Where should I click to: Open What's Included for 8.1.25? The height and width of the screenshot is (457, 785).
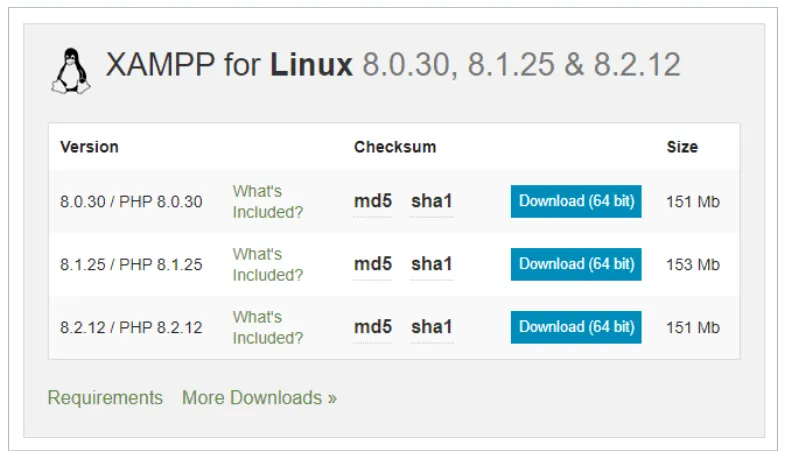268,264
